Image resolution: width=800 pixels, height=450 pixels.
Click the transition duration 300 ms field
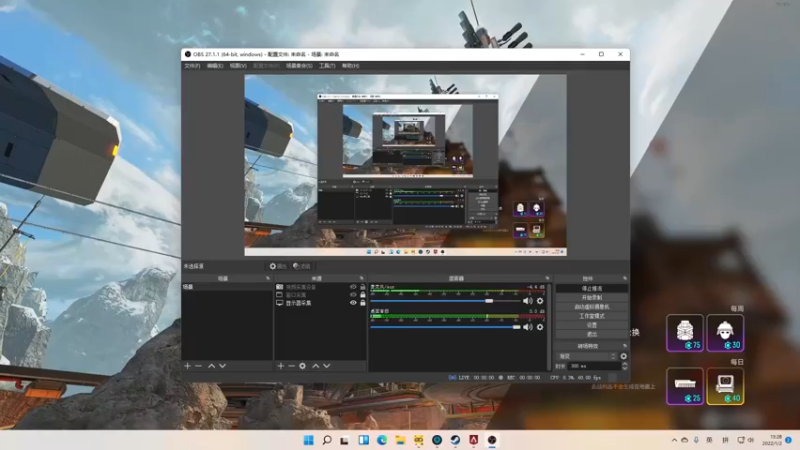tap(594, 366)
